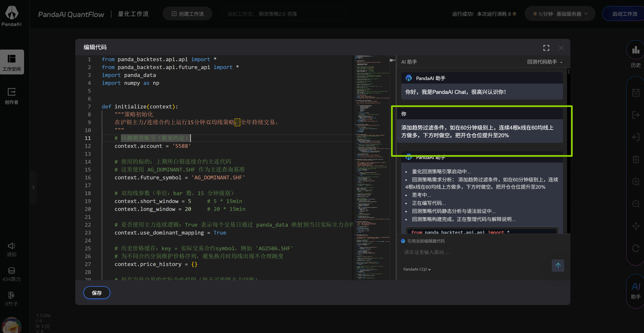
Task: Click the context.use_dominant_mapping = True line
Action: click(170, 232)
